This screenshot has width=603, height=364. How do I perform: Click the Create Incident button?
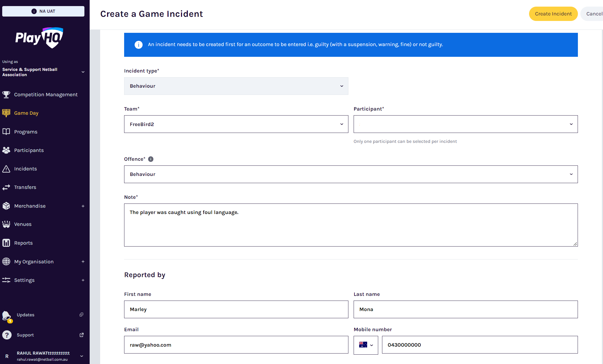(x=553, y=14)
